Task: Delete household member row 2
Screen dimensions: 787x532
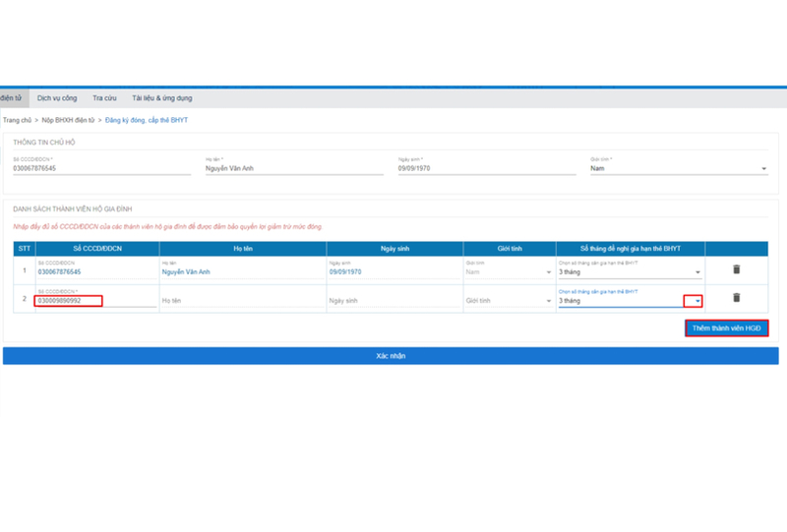Action: [736, 298]
